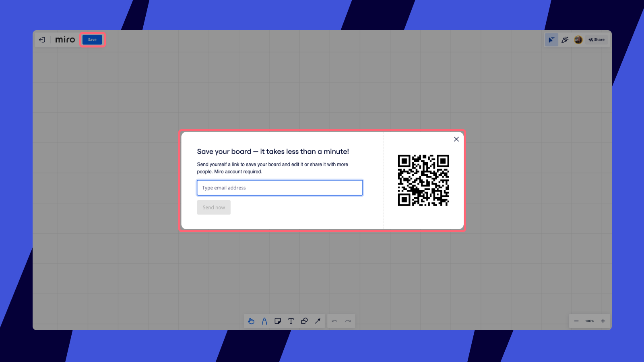Zoom out with the minus button
The height and width of the screenshot is (362, 644).
576,321
